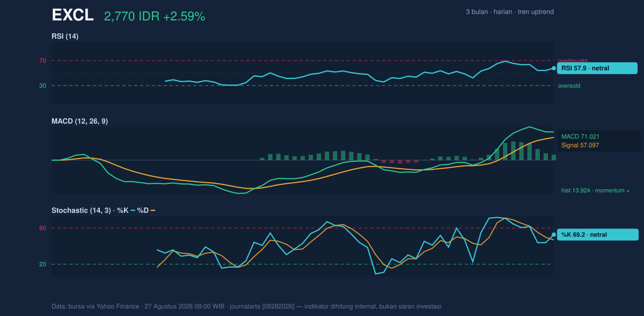Select the RSI 57.9 netral badge

pyautogui.click(x=597, y=68)
